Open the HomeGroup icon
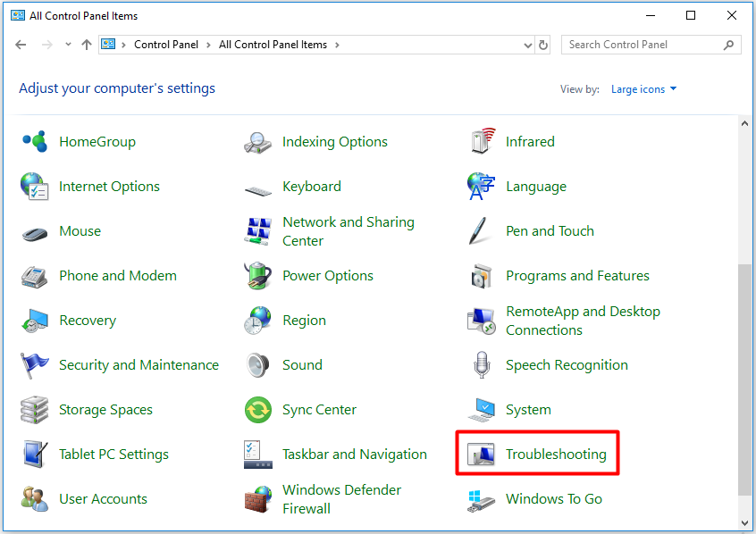The image size is (756, 534). click(x=35, y=142)
